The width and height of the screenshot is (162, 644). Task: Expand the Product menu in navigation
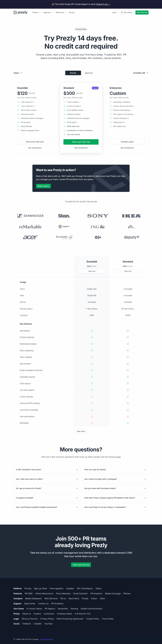[x=36, y=12]
